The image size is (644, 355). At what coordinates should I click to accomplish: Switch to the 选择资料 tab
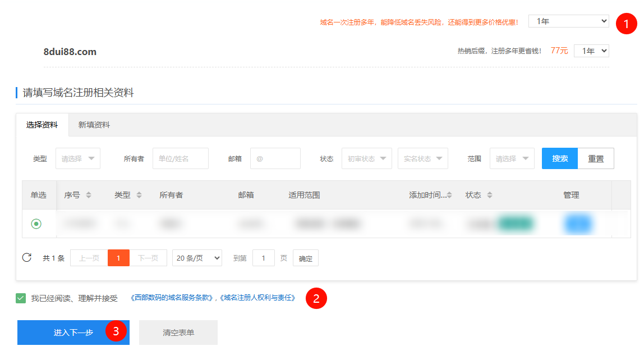[42, 125]
